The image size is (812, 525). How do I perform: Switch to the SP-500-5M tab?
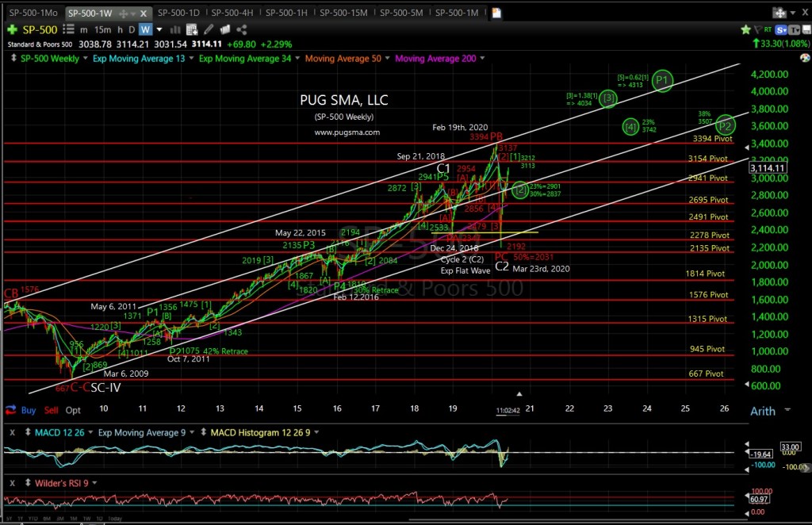[401, 13]
